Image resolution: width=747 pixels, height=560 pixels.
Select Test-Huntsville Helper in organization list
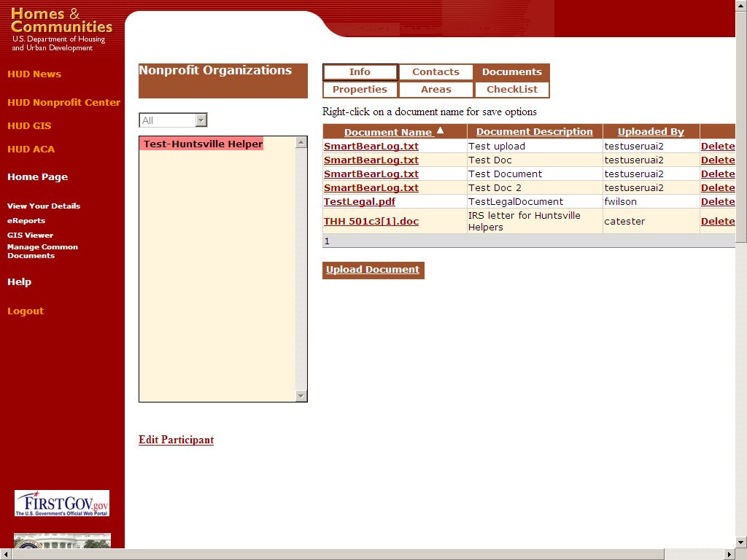201,144
